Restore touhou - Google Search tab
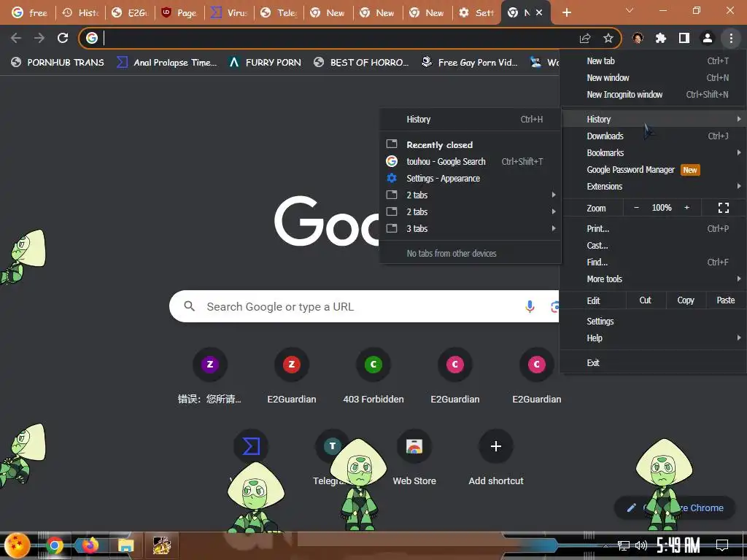The height and width of the screenshot is (560, 747). click(471, 161)
